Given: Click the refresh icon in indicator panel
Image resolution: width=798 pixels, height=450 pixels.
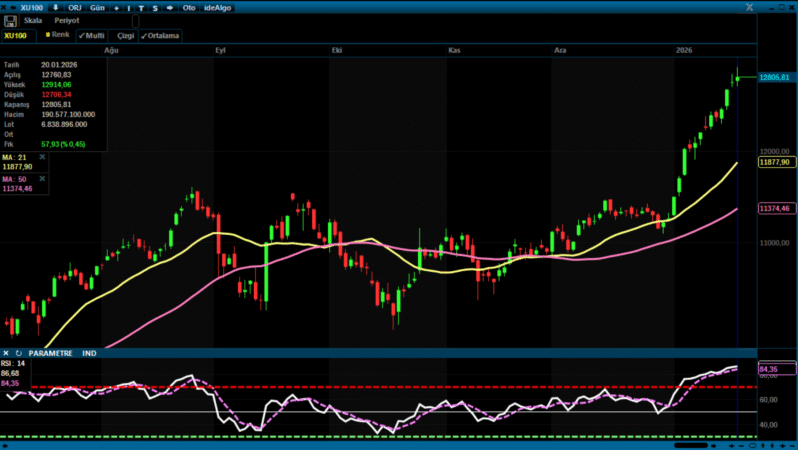Looking at the screenshot, I should [x=18, y=353].
